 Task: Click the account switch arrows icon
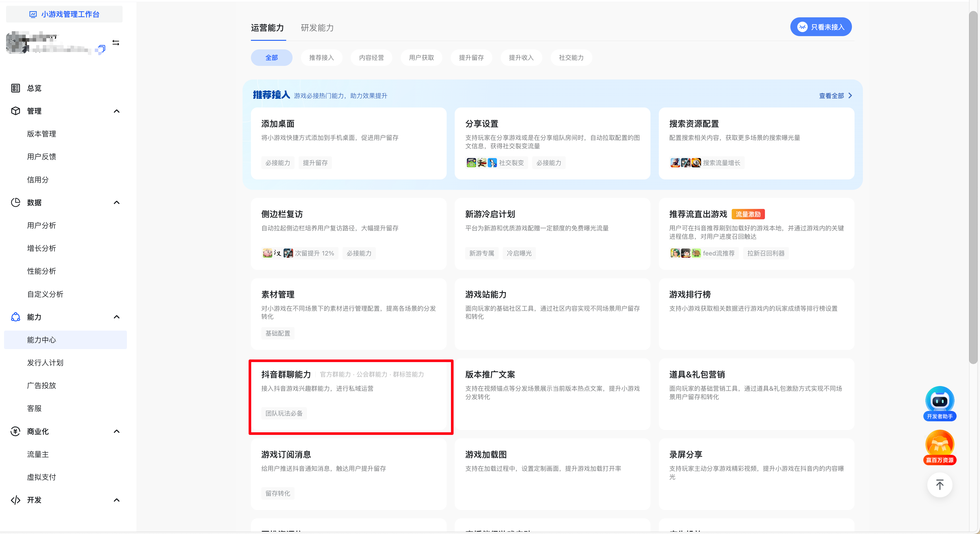click(116, 42)
